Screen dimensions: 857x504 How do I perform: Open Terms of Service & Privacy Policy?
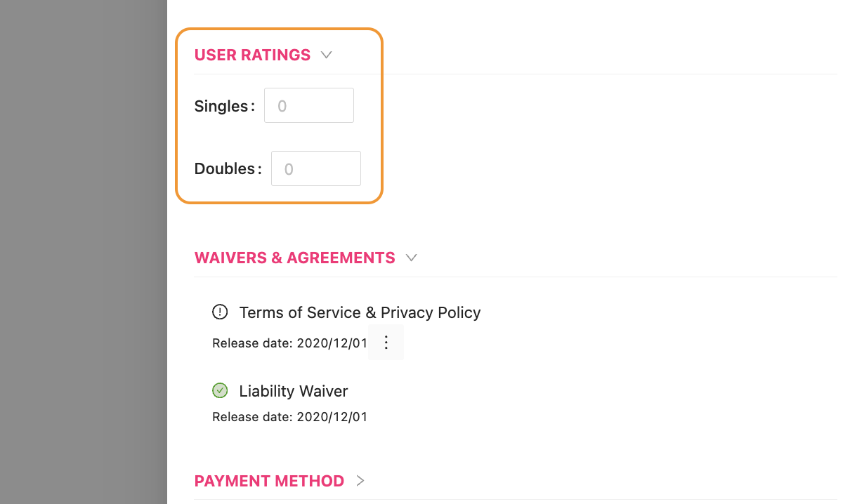click(x=360, y=312)
